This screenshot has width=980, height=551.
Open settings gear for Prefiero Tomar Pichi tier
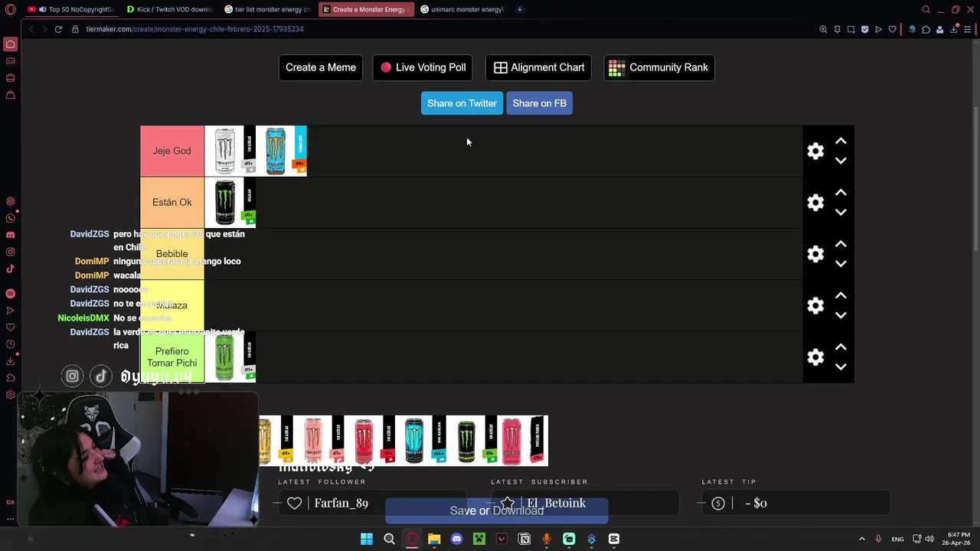click(815, 357)
